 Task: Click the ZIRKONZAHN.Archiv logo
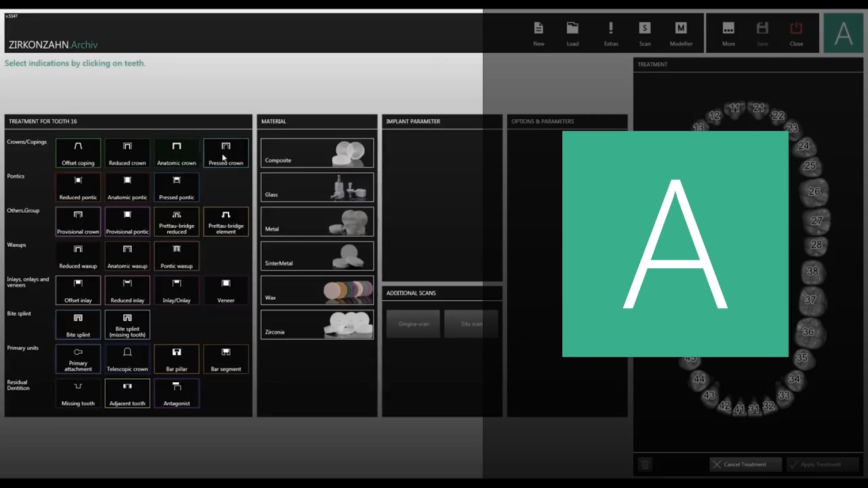point(54,45)
